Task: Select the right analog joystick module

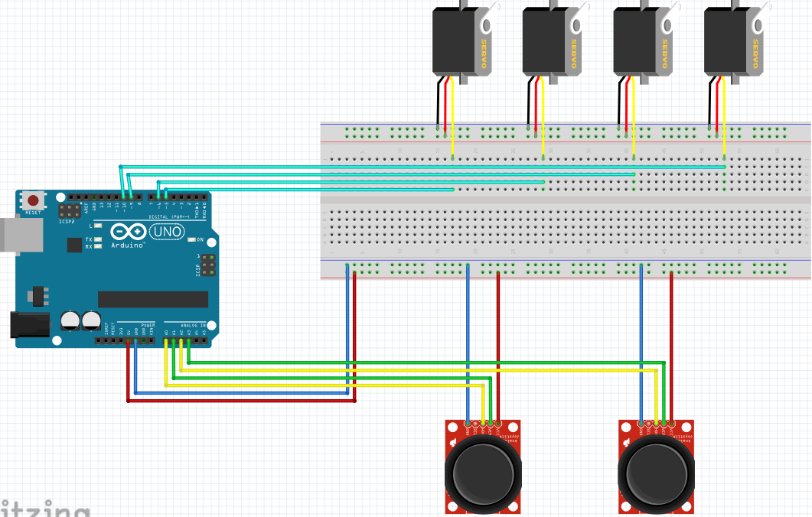Action: pyautogui.click(x=656, y=467)
